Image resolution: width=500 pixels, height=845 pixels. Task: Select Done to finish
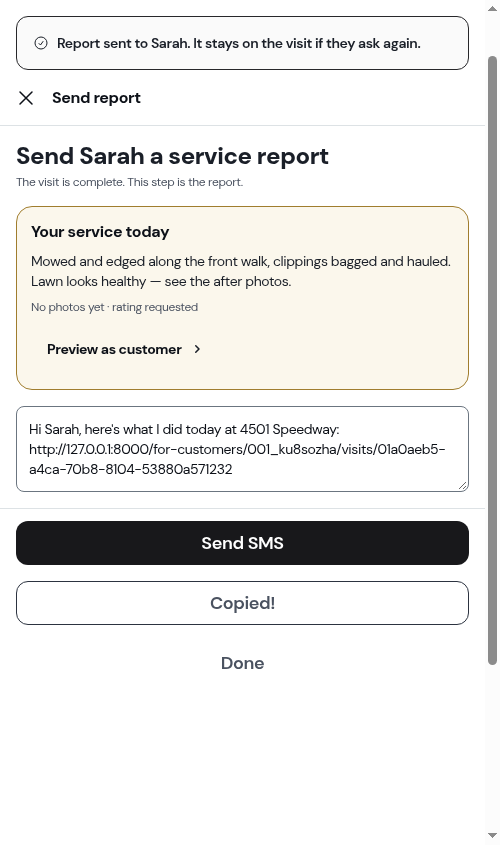click(242, 663)
